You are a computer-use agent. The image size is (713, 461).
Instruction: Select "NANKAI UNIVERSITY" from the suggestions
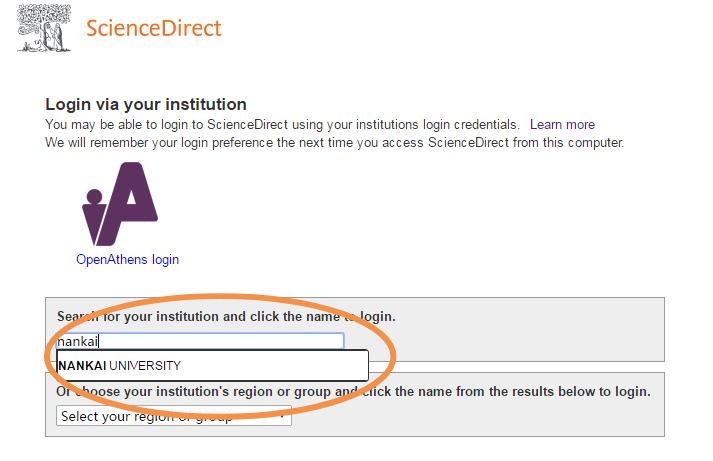coord(212,366)
